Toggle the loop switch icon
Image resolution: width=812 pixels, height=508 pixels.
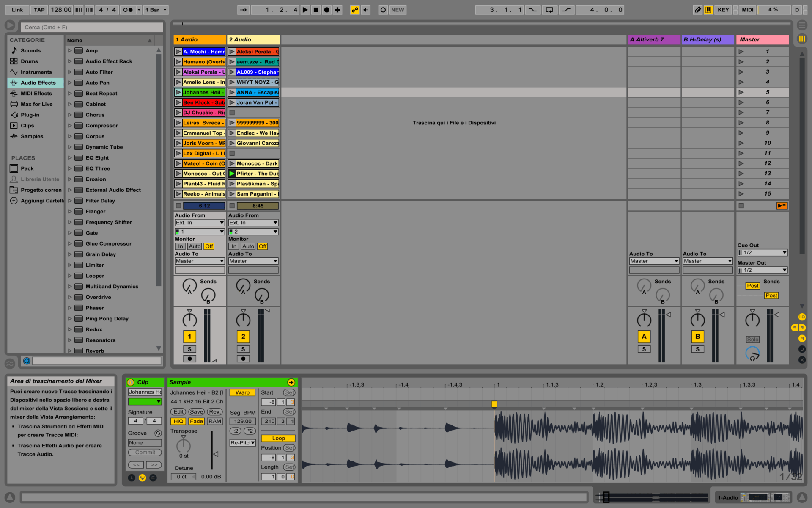[549, 10]
